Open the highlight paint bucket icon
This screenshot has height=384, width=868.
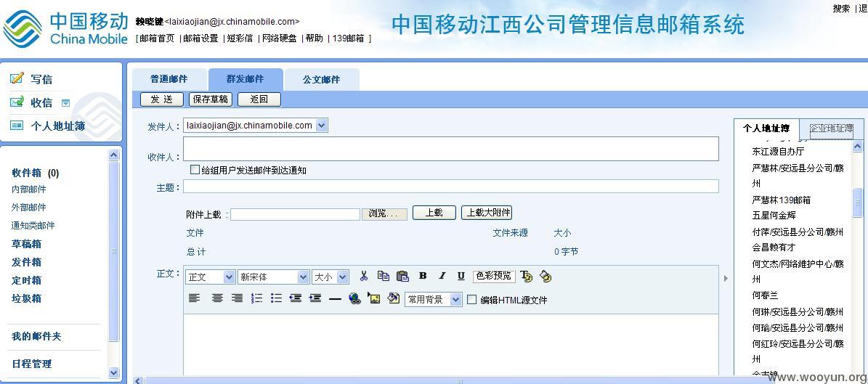pos(545,276)
